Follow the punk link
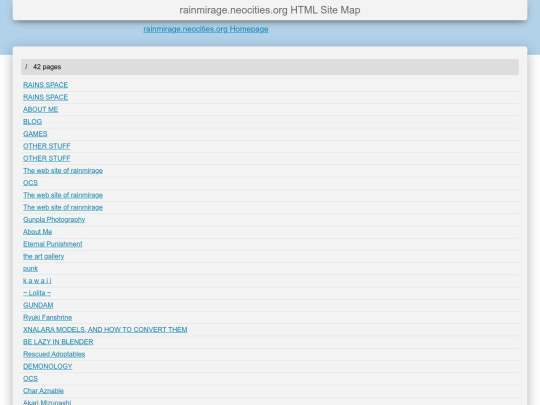The width and height of the screenshot is (540, 405). [x=30, y=269]
